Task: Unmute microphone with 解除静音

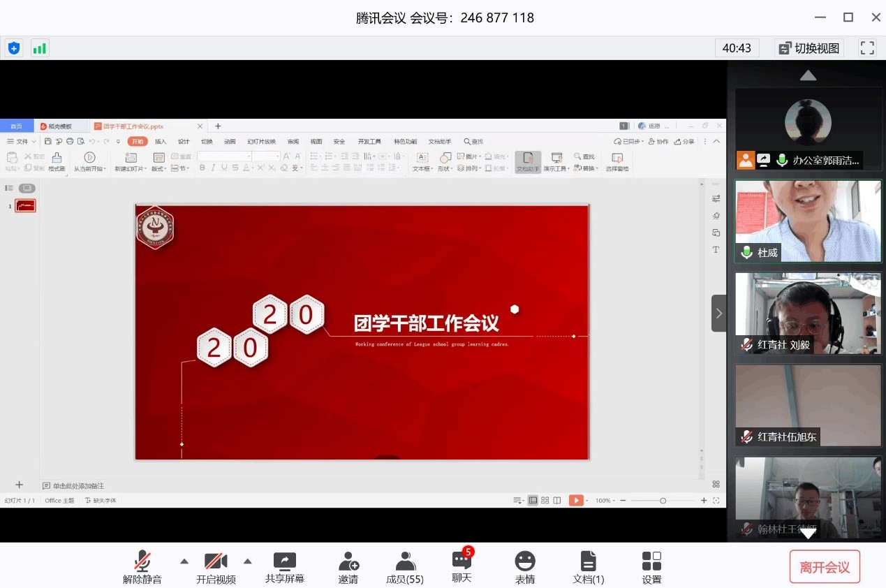Action: (x=142, y=561)
